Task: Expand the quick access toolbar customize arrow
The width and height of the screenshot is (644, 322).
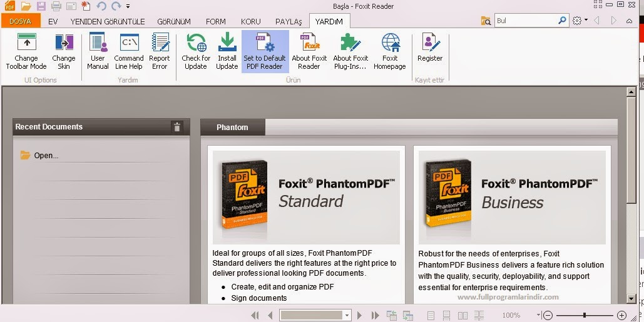Action: (128, 6)
